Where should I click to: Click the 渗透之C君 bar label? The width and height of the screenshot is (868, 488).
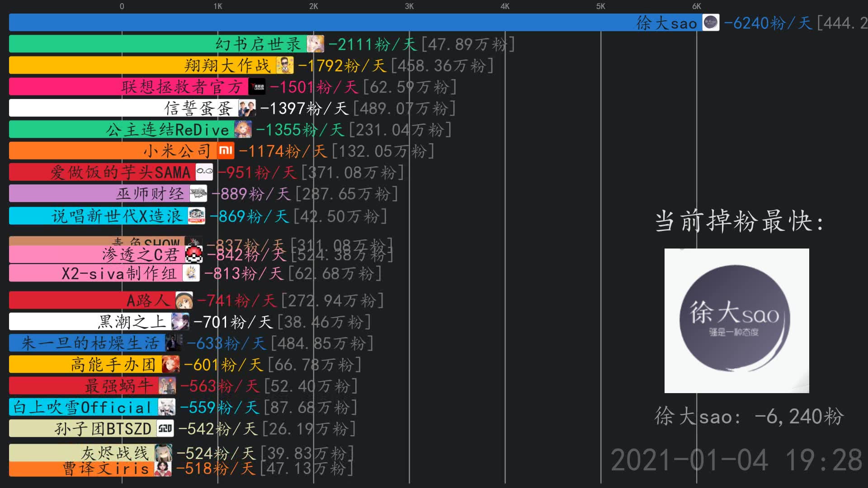point(141,255)
